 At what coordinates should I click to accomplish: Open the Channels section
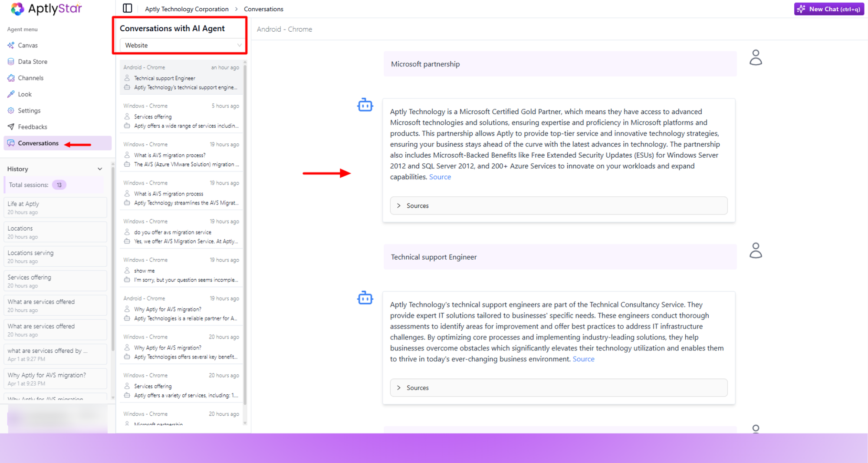click(31, 78)
